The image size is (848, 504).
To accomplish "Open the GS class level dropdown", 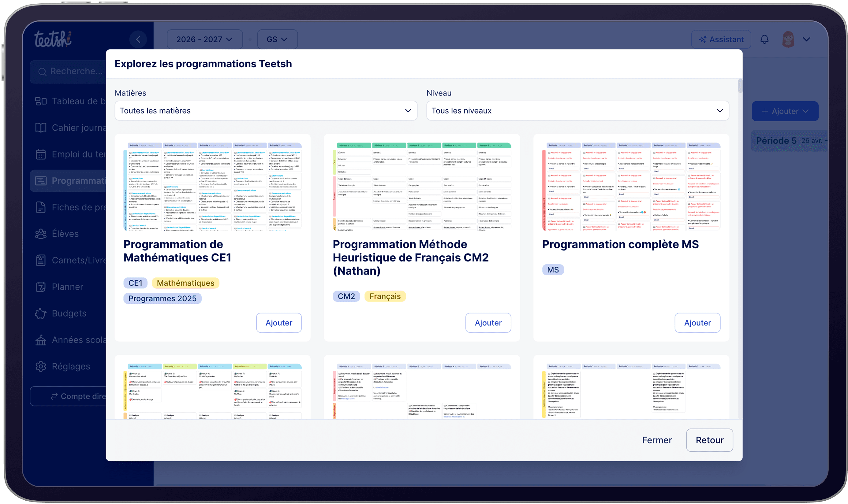I will [x=277, y=39].
